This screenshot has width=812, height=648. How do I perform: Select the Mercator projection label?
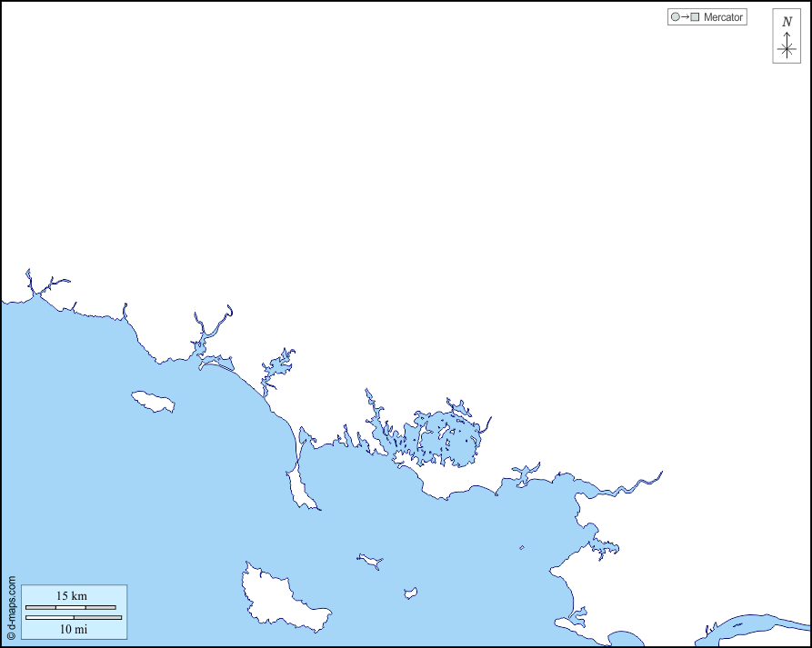723,17
